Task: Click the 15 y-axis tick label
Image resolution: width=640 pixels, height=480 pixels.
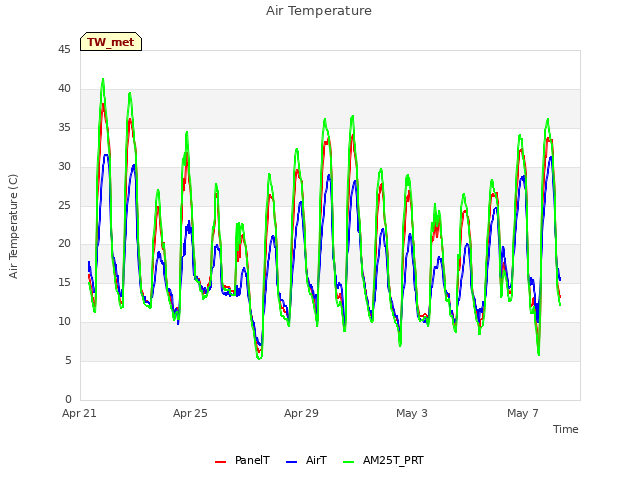Action: pyautogui.click(x=64, y=282)
